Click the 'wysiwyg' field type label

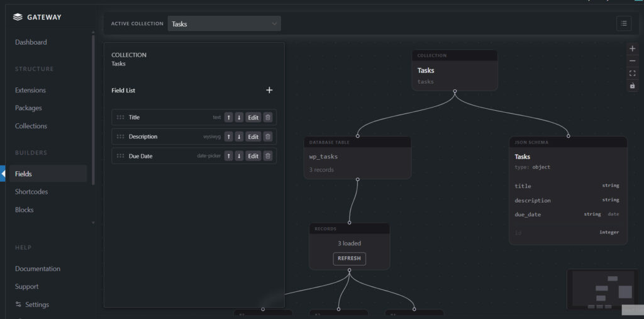coord(212,137)
